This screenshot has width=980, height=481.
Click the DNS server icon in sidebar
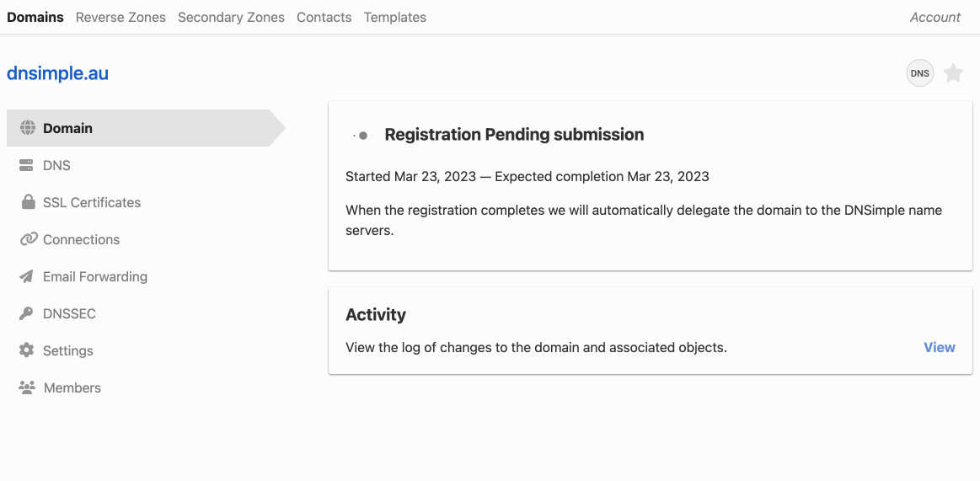tap(27, 165)
